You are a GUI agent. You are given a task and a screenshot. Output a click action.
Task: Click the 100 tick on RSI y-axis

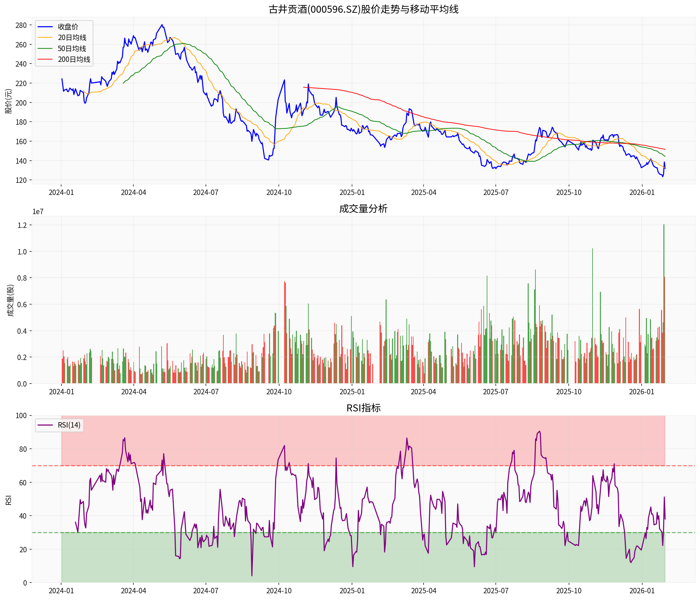point(21,416)
